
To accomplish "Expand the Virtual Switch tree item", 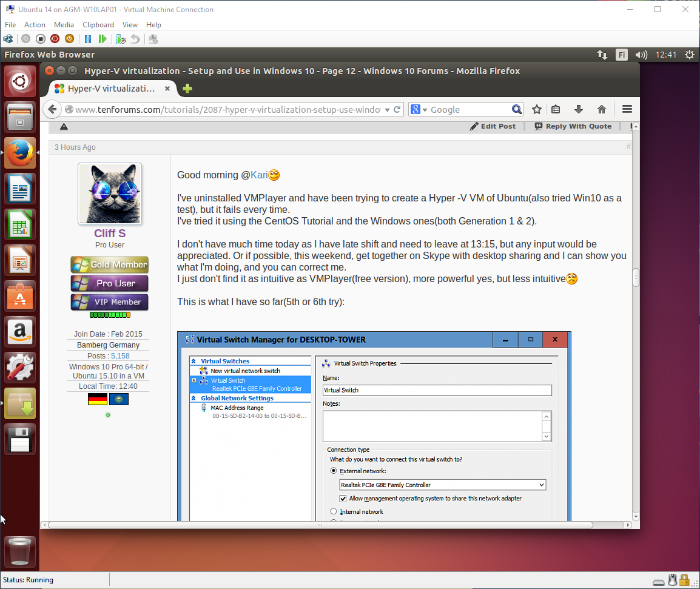I will click(x=194, y=380).
